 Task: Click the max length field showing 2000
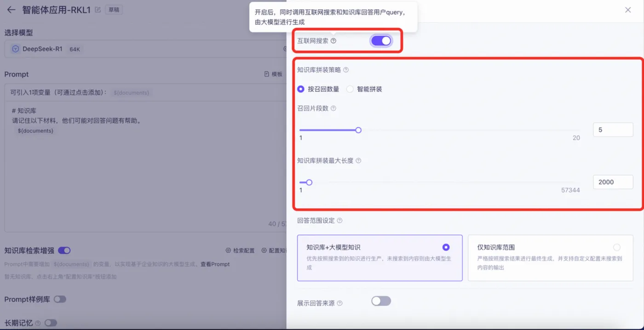[613, 182]
